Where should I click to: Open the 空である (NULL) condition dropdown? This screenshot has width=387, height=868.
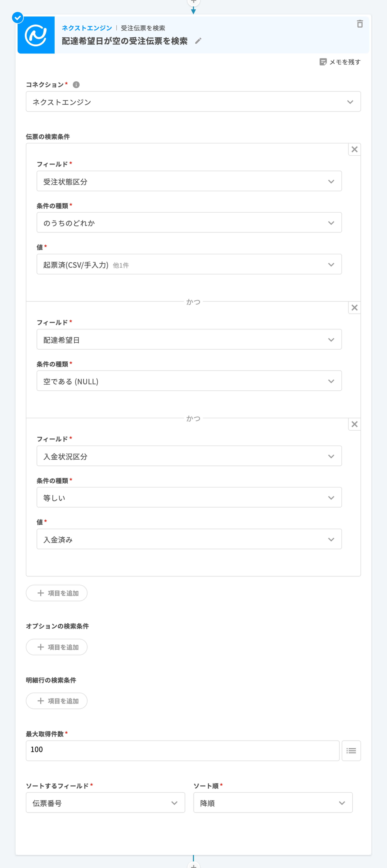coord(189,381)
